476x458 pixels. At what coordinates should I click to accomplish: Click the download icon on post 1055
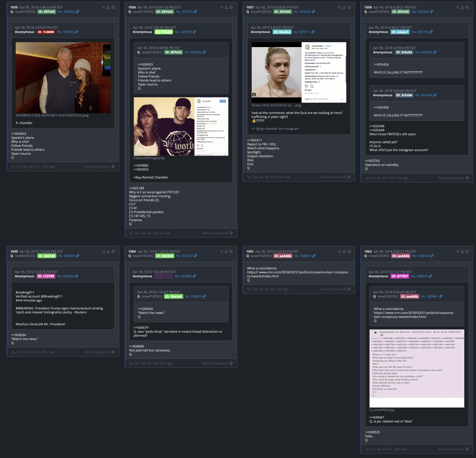click(x=108, y=7)
